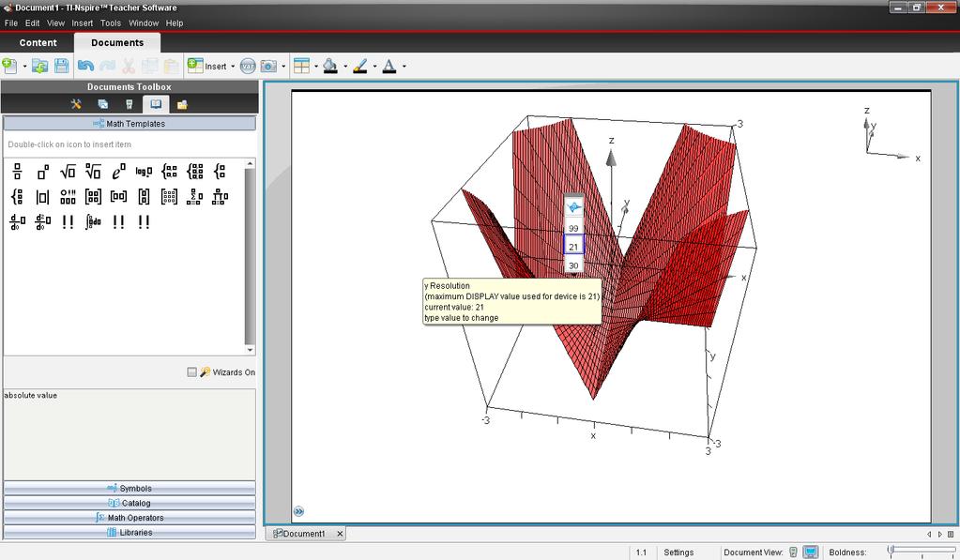Select the e exponent template
The image size is (960, 560).
118,172
